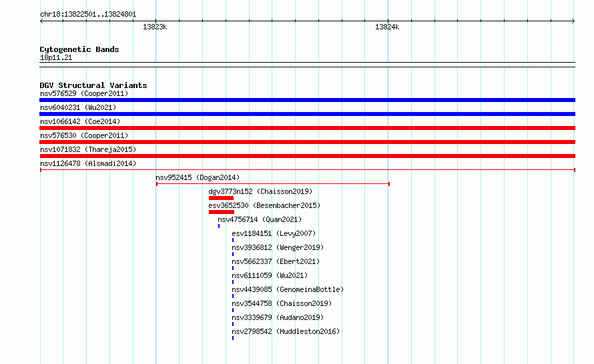Select the blue tick under nsv2798542

coord(233,338)
